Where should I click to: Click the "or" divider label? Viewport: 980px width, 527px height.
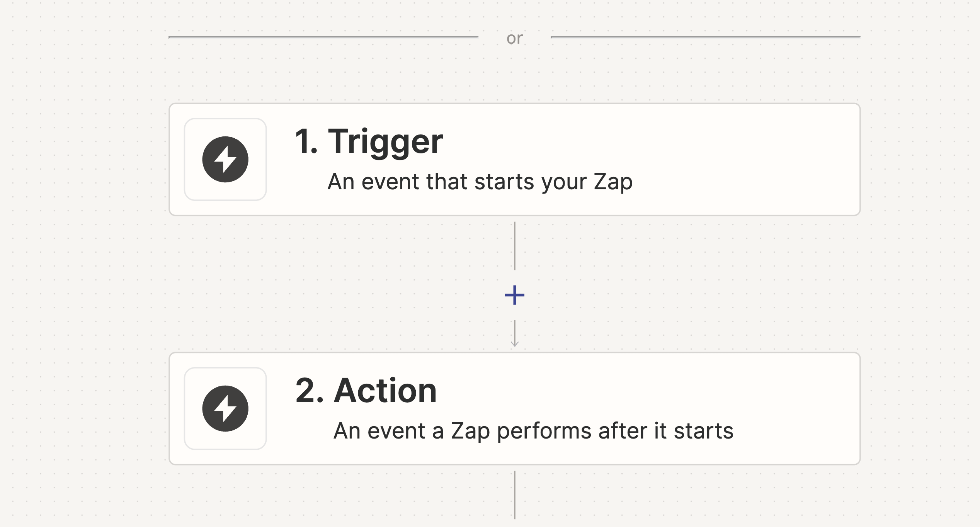515,38
